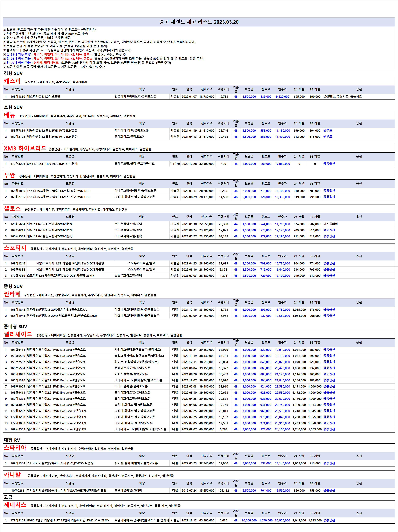
Task: Click the "중형 SUV" section heading
Action: [x=13, y=287]
